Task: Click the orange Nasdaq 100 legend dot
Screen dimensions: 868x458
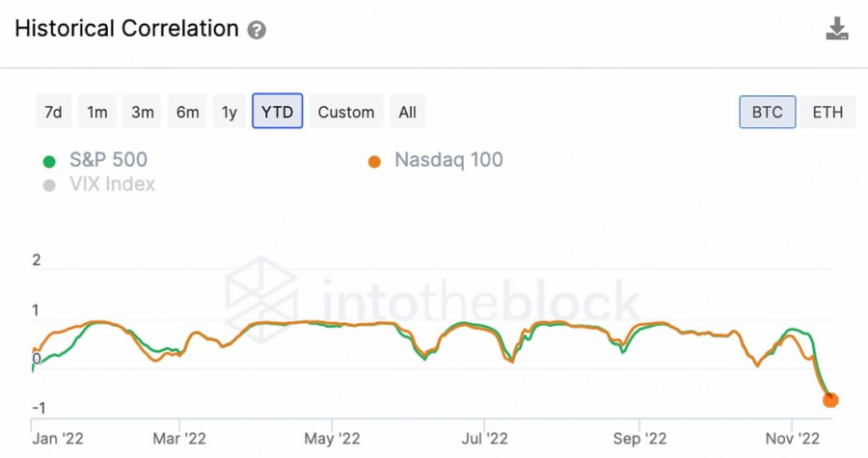Action: coord(375,161)
